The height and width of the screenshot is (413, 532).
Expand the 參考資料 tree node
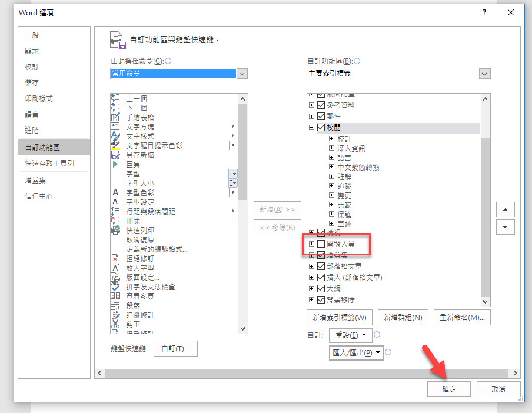(311, 105)
